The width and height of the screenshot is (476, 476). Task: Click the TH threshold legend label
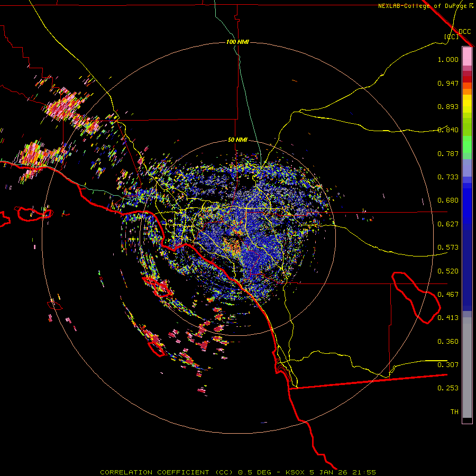(x=454, y=412)
